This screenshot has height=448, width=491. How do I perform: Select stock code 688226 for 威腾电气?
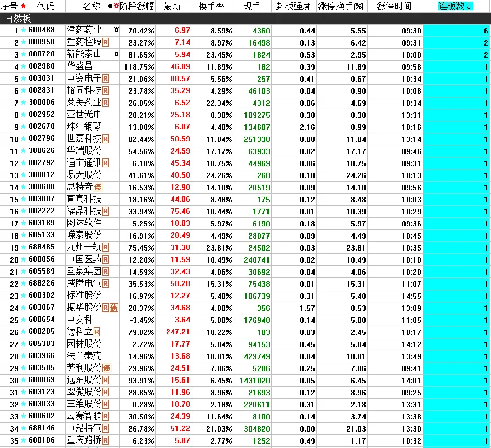(x=42, y=283)
